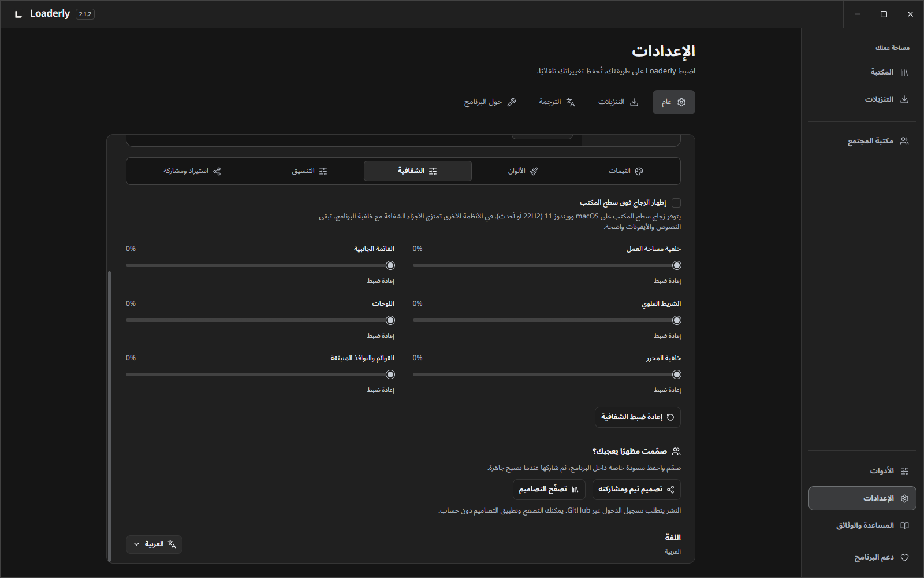
Task: Click إعادة ضبط under خلفية المحرر
Action: [667, 390]
